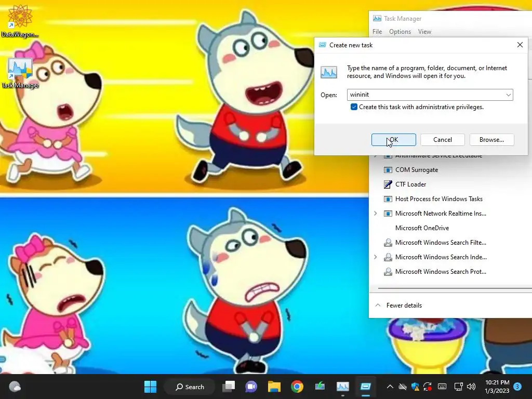
Task: Open the Windows Security tray icon
Action: coord(415,387)
